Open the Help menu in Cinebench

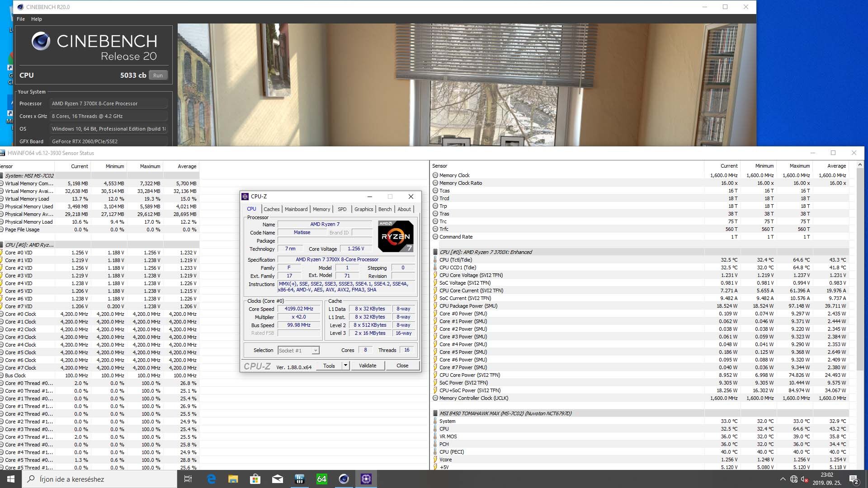pyautogui.click(x=37, y=19)
